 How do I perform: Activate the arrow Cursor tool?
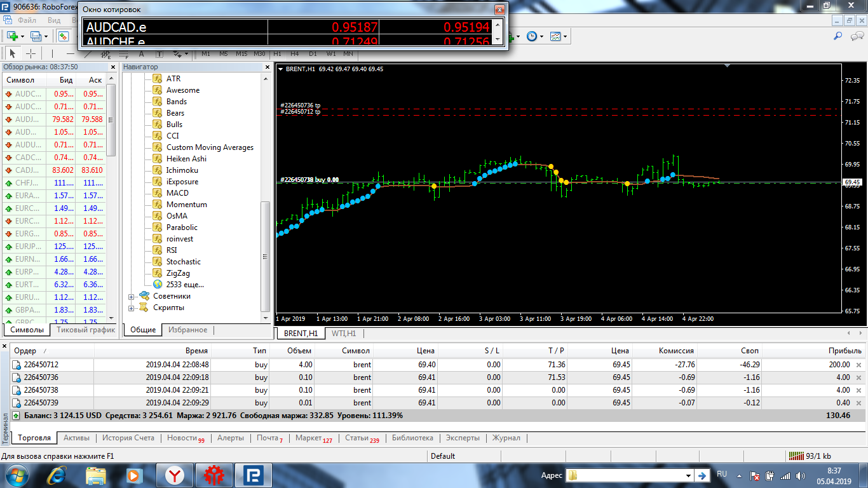(x=13, y=53)
